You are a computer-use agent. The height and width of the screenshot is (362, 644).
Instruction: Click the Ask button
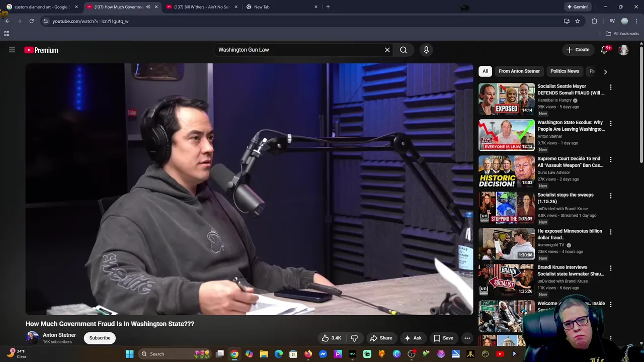[413, 338]
